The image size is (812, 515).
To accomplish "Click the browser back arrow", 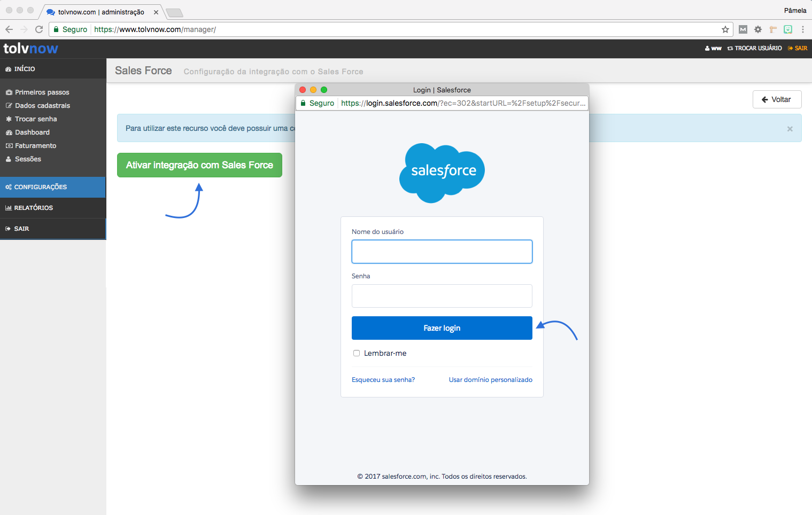I will tap(9, 29).
